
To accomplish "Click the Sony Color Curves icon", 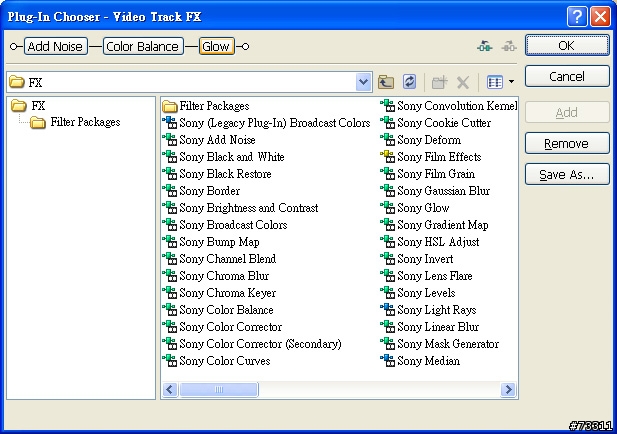I will 170,360.
